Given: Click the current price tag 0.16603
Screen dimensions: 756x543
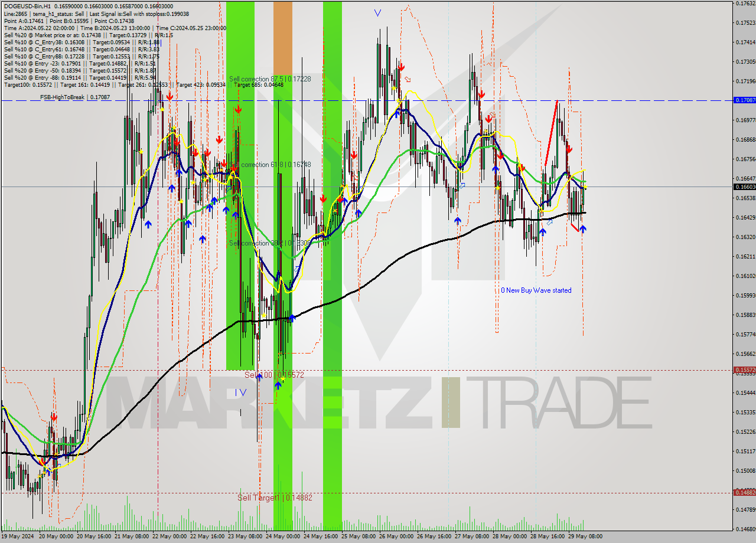Looking at the screenshot, I should 744,187.
